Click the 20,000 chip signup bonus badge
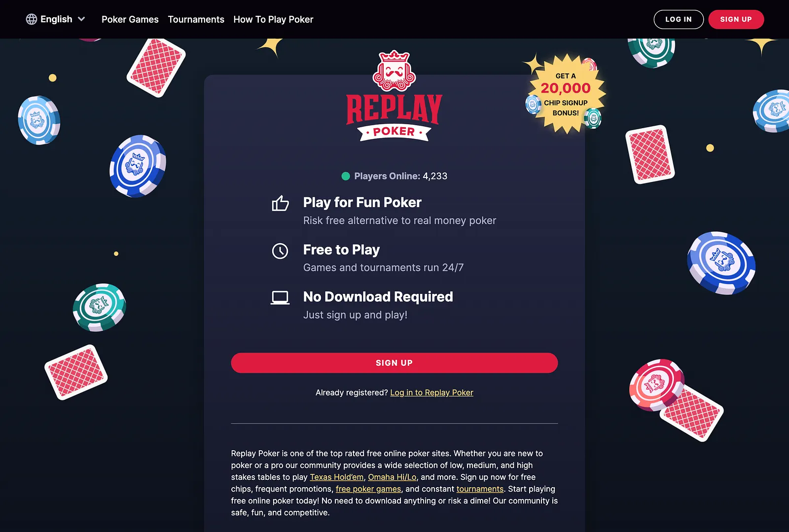 click(x=566, y=94)
